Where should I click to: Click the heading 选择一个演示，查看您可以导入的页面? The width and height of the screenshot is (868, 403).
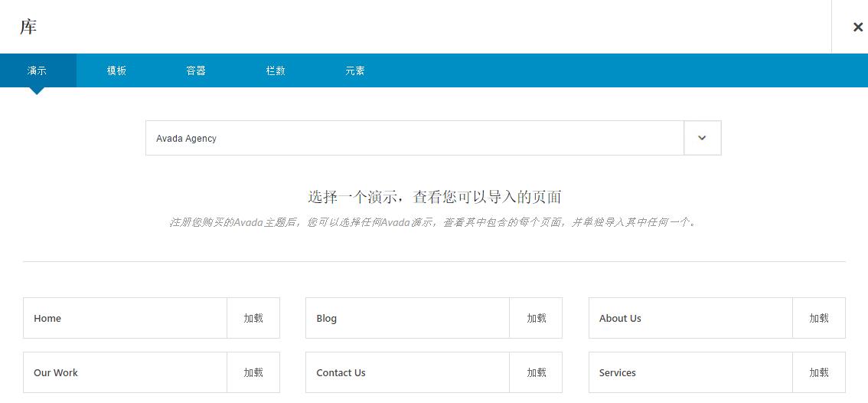(x=435, y=197)
